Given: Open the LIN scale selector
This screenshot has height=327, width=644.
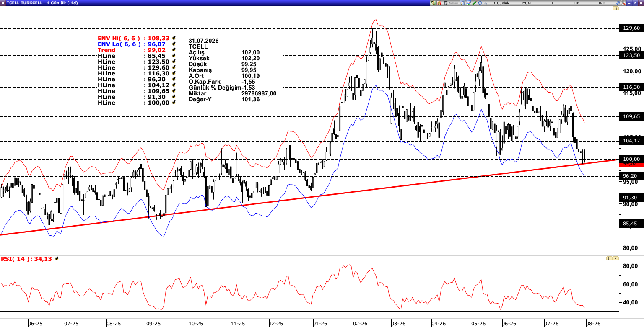Looking at the screenshot, I should pos(577,3).
